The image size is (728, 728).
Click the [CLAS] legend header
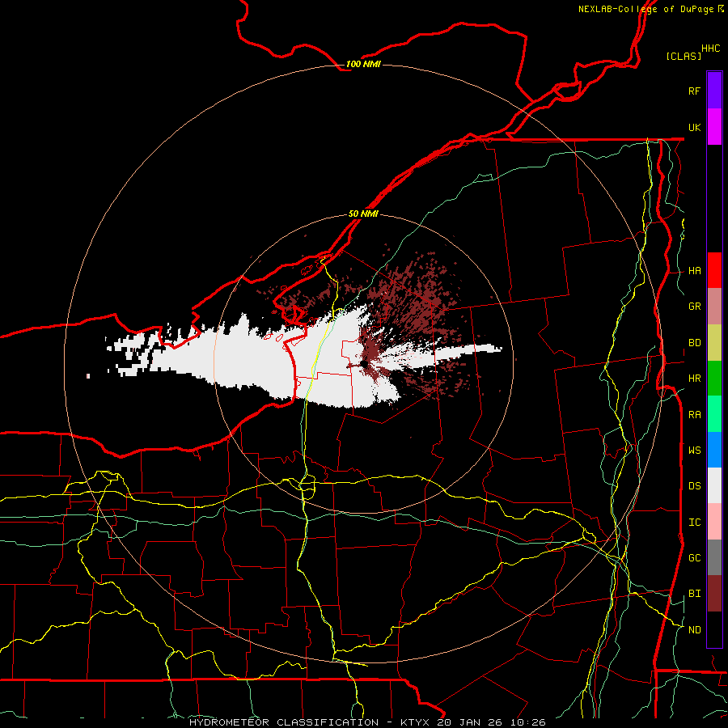coord(684,56)
